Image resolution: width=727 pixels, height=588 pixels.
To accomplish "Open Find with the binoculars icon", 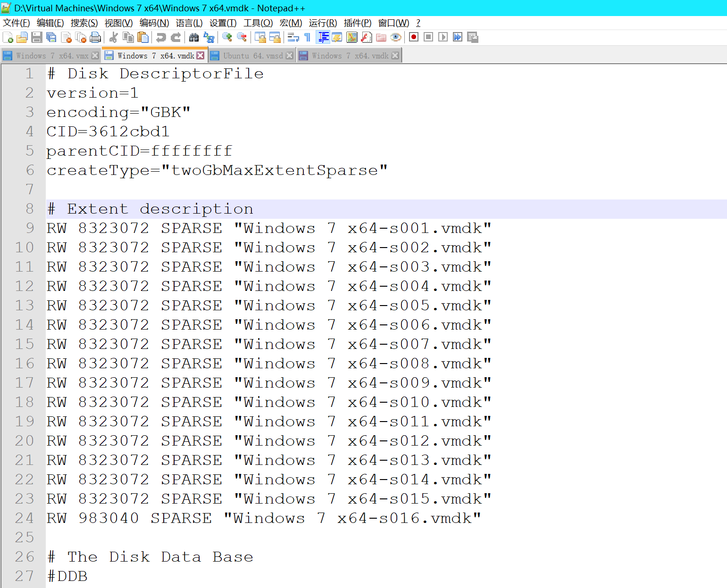I will pos(194,37).
